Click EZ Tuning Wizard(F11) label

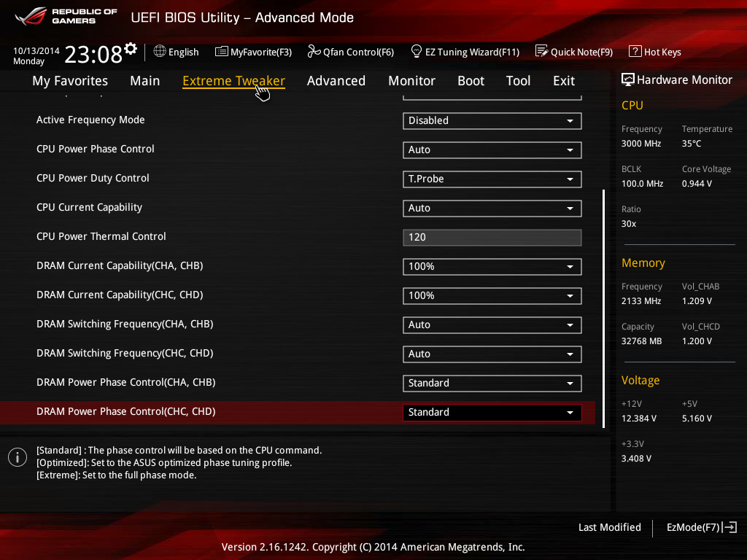(x=472, y=52)
